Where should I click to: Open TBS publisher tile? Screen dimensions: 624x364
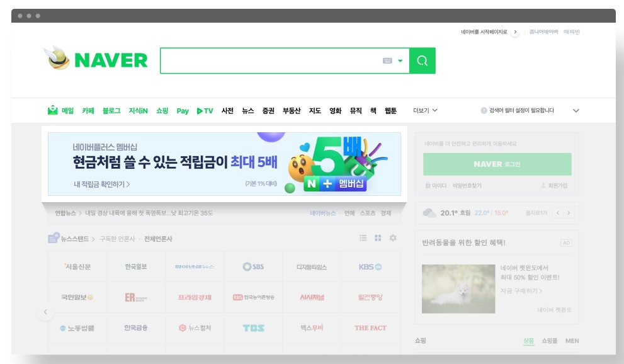point(253,328)
